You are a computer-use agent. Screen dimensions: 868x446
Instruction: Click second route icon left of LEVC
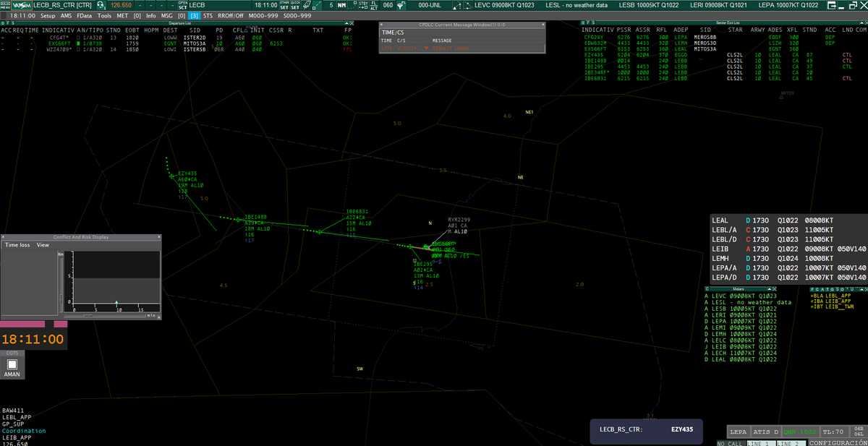467,5
